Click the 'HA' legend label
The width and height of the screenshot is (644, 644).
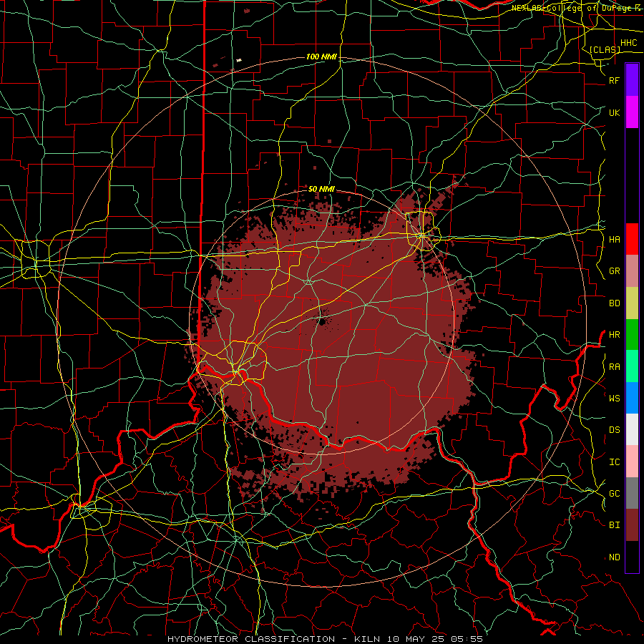(615, 239)
